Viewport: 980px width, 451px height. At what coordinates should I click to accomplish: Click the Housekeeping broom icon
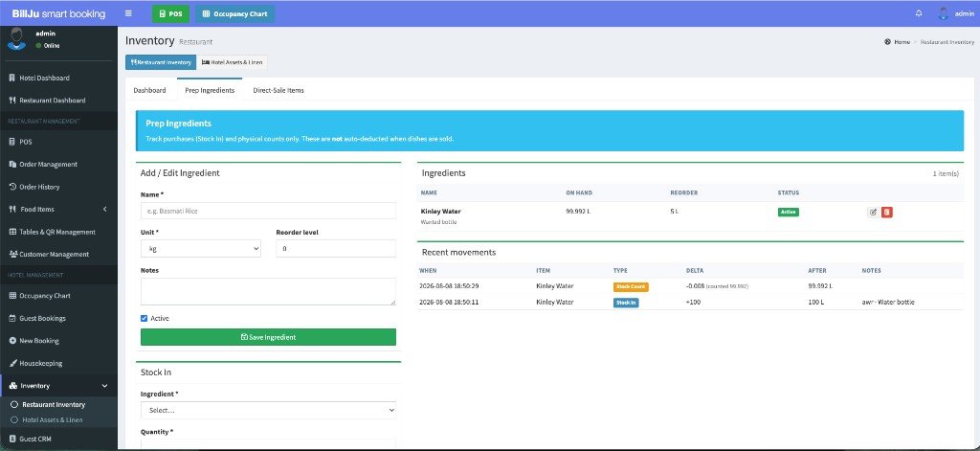[12, 364]
